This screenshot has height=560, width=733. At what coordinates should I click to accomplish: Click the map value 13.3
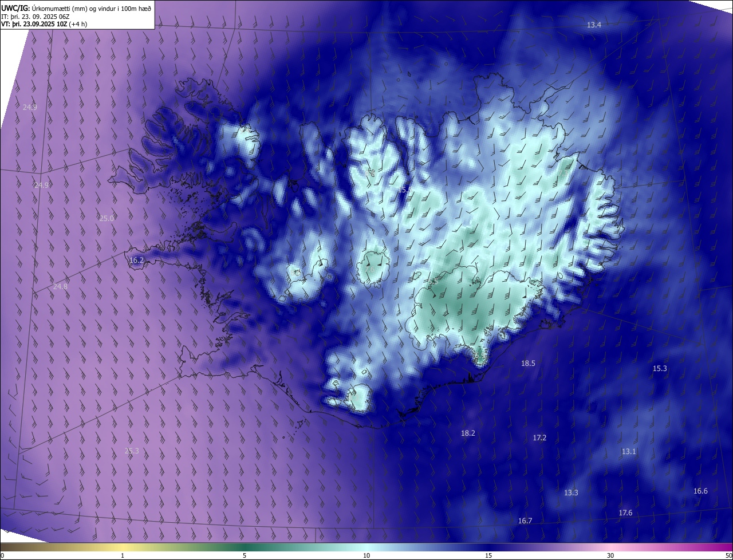pyautogui.click(x=571, y=493)
